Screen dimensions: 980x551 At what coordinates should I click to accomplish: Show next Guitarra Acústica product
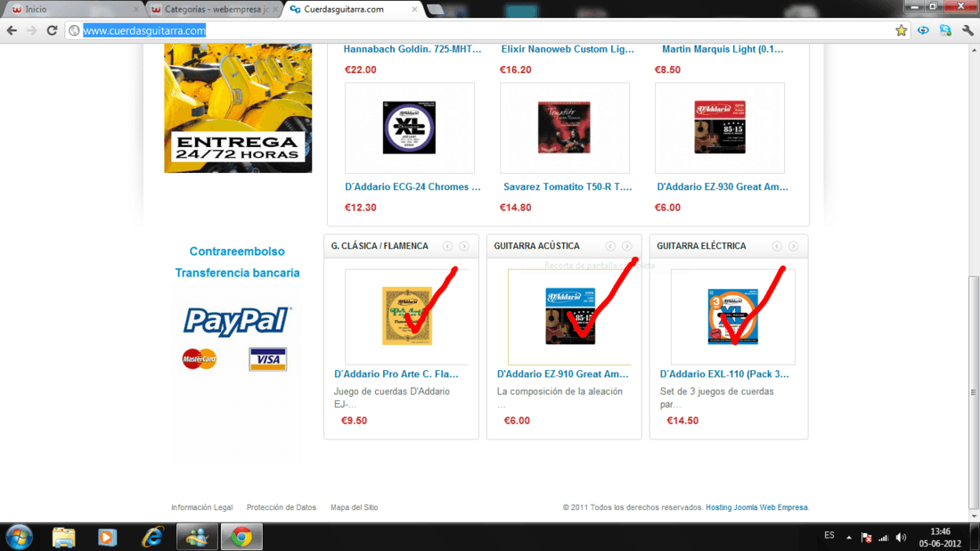coord(627,246)
